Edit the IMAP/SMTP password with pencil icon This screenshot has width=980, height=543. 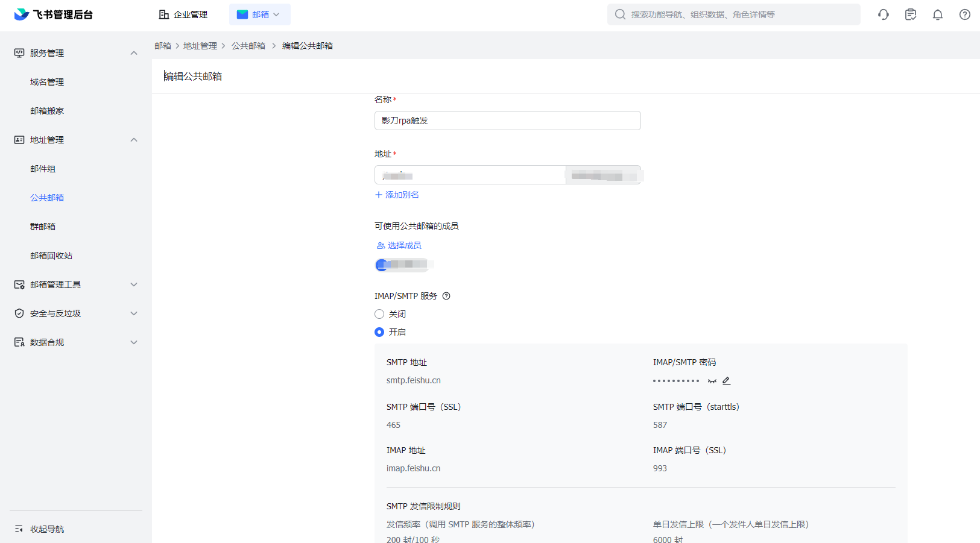coord(726,381)
